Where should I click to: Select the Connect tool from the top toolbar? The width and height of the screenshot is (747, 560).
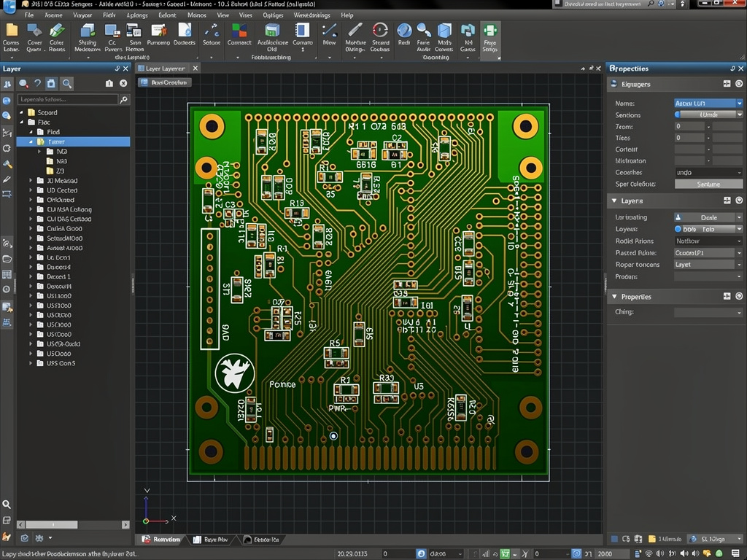coord(239,33)
